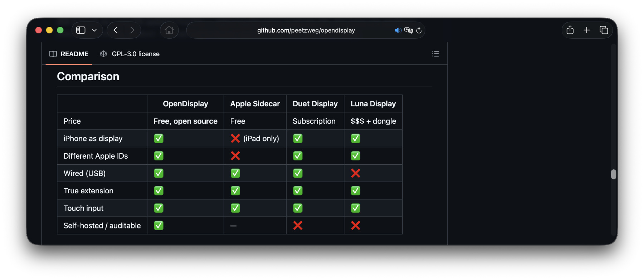
Task: Select the Luna Display column header
Action: pyautogui.click(x=373, y=104)
